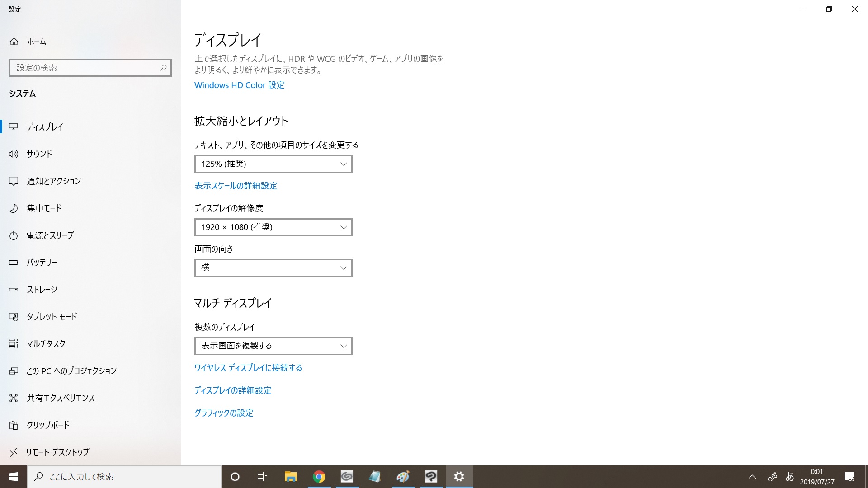Click ディスプレイの詳細設定 link
Screen dimensions: 868x488
pos(233,390)
